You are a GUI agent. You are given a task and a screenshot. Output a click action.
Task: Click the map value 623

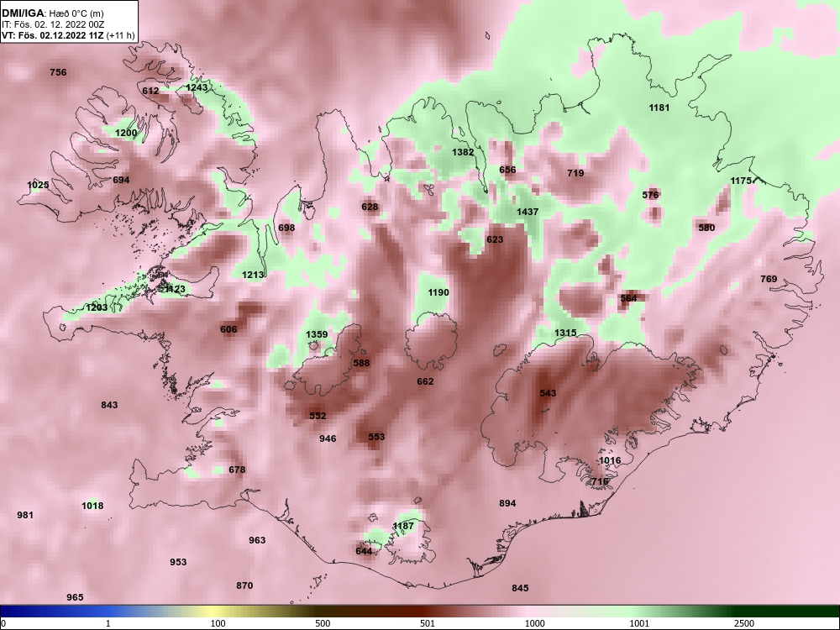coord(495,239)
